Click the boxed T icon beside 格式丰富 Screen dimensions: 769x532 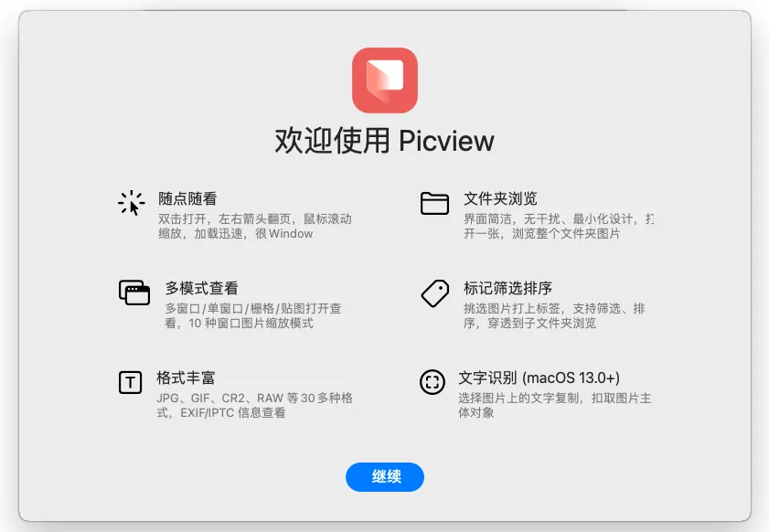[131, 382]
